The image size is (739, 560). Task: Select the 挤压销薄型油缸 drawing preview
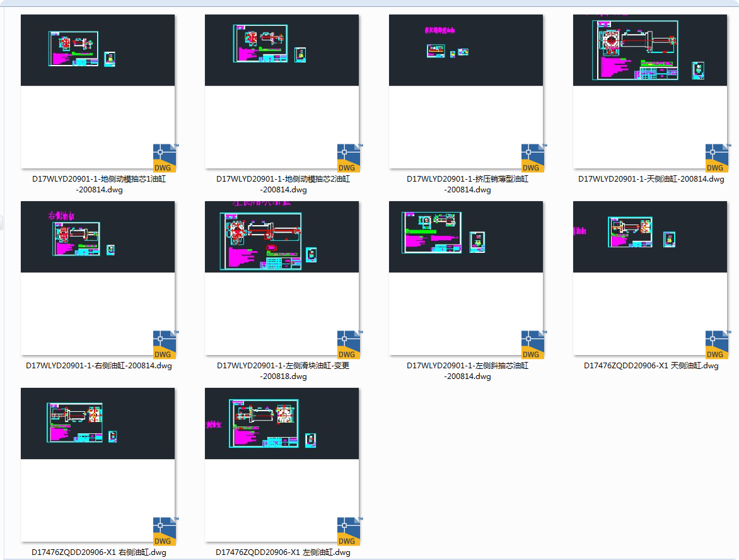click(x=466, y=50)
